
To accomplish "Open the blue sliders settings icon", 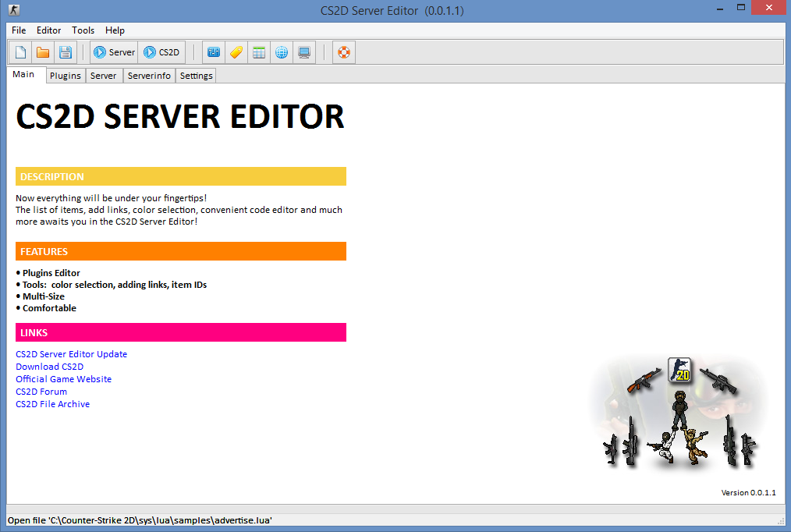I will (x=214, y=52).
